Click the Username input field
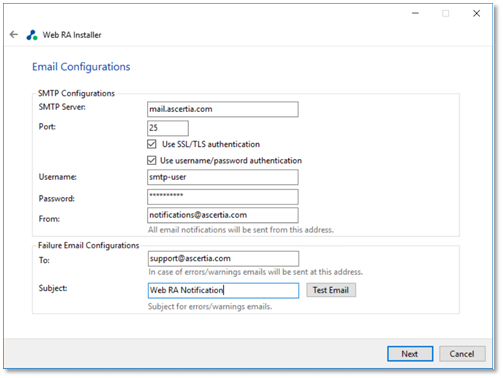The height and width of the screenshot is (378, 503). [223, 177]
